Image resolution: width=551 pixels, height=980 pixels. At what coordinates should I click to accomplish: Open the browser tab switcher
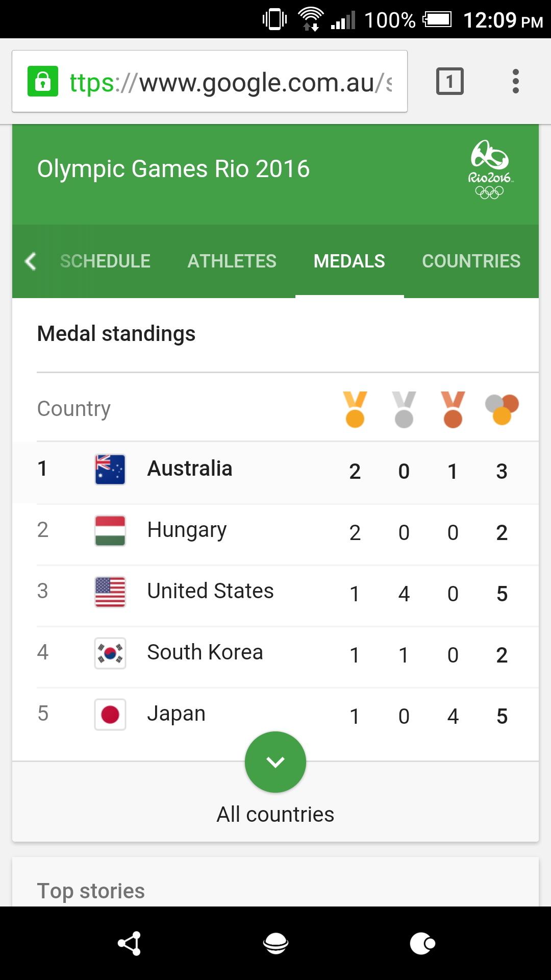coord(449,82)
